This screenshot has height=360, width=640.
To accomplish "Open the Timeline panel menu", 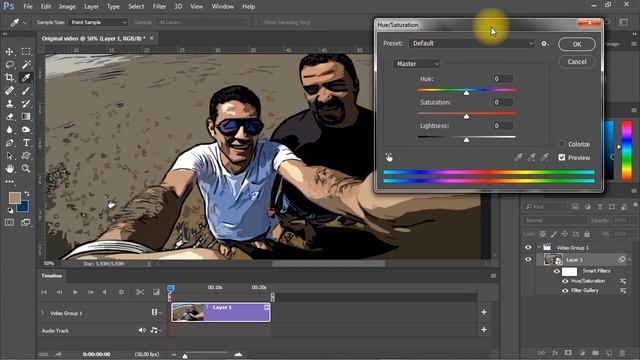I will (493, 276).
